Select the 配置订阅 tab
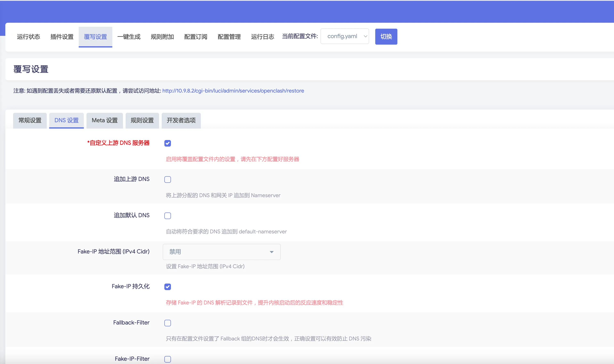This screenshot has width=614, height=364. (x=196, y=37)
